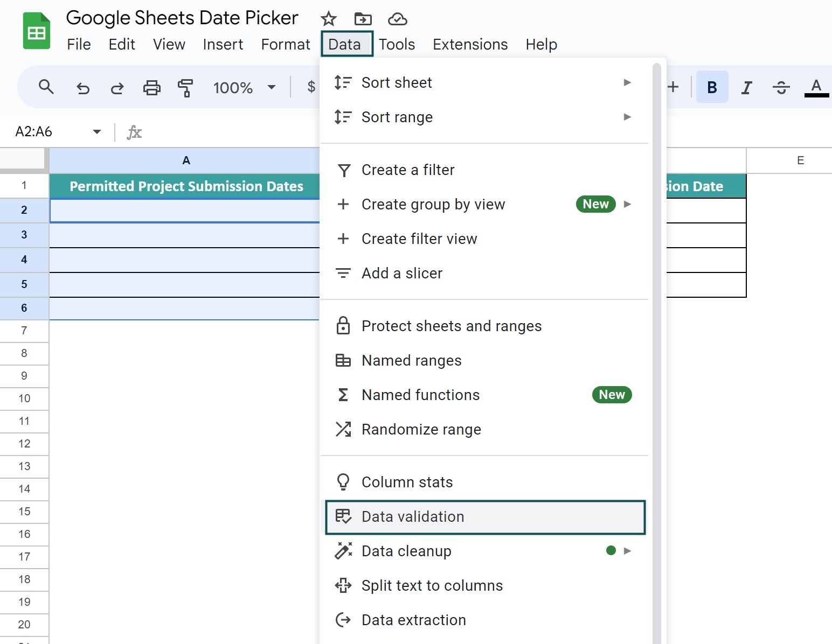Click the print icon

point(151,87)
